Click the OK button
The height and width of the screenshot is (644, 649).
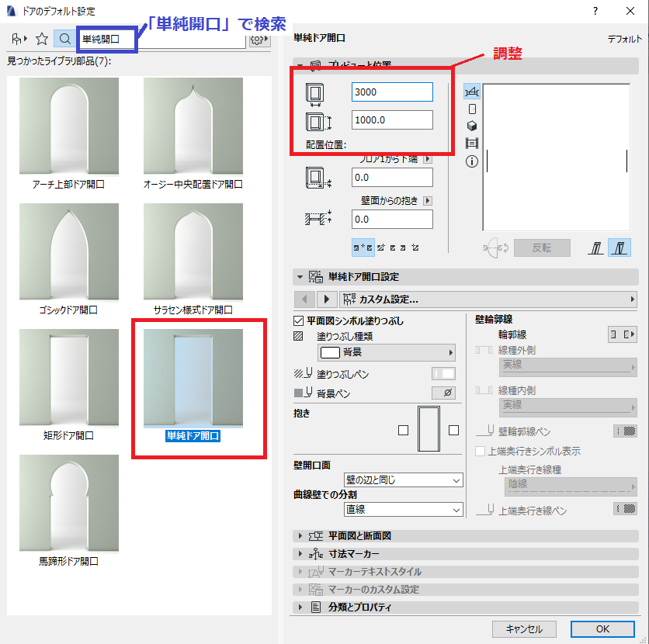pos(602,629)
